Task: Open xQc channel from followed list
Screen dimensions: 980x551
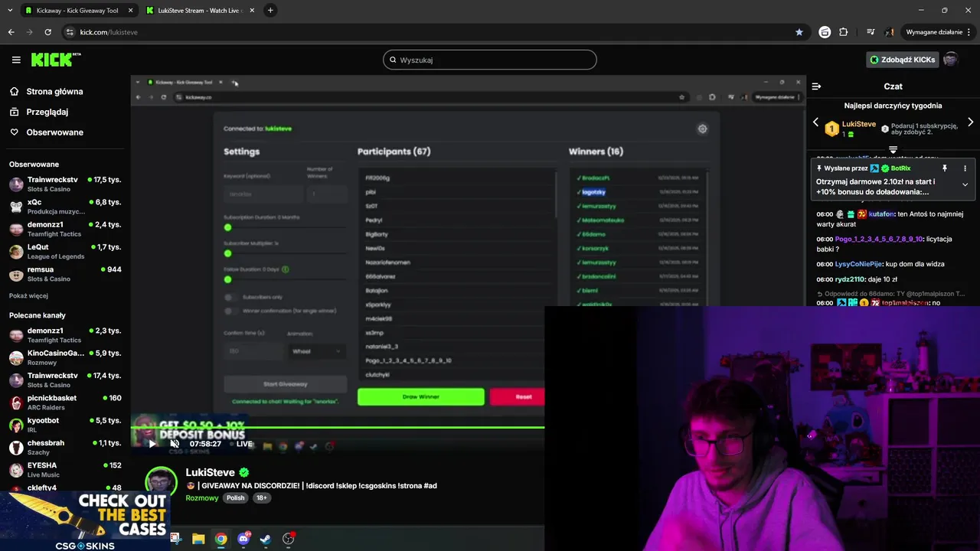Action: (65, 207)
